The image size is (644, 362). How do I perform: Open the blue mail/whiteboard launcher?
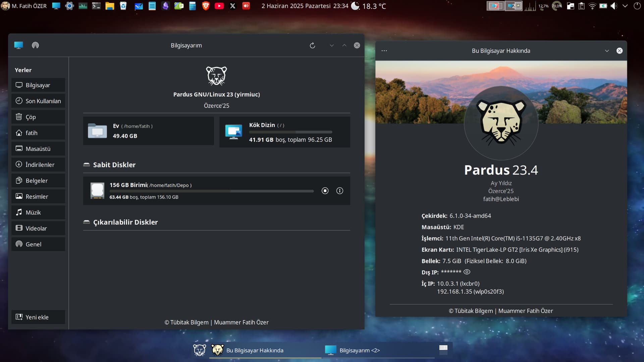(x=139, y=6)
